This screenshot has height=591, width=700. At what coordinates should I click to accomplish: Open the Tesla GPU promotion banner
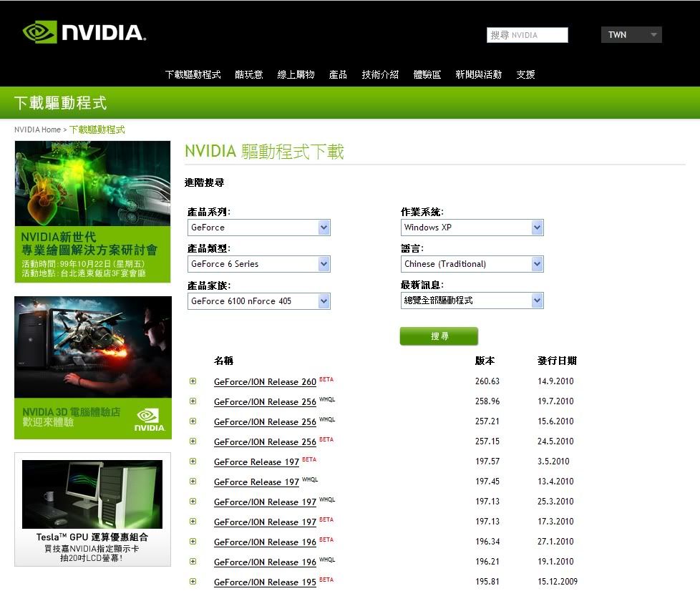pos(92,509)
